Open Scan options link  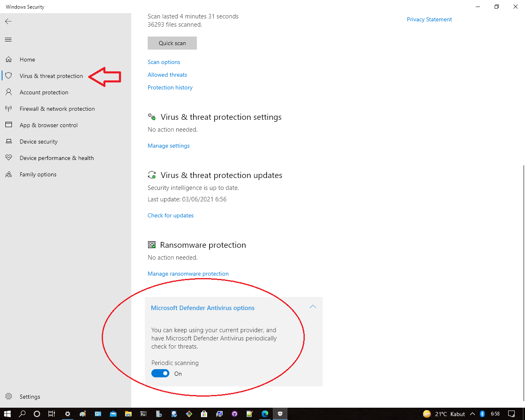(x=164, y=62)
